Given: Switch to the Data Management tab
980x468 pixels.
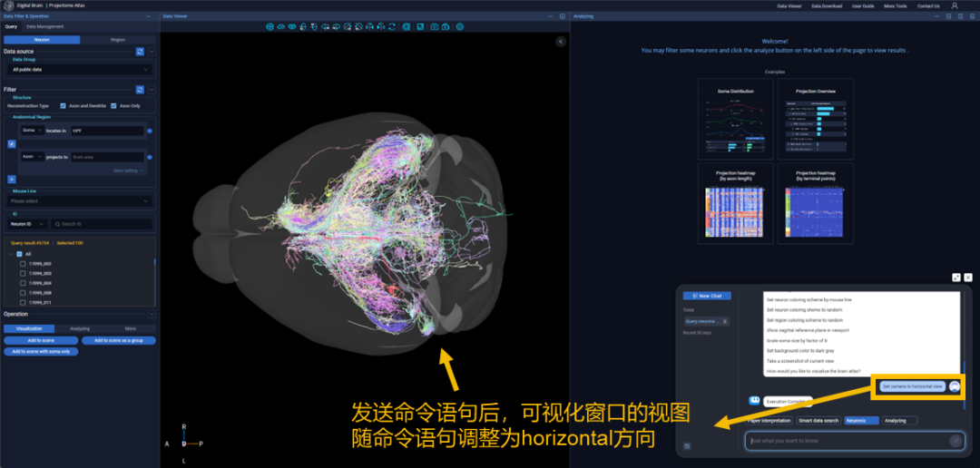Looking at the screenshot, I should [44, 27].
